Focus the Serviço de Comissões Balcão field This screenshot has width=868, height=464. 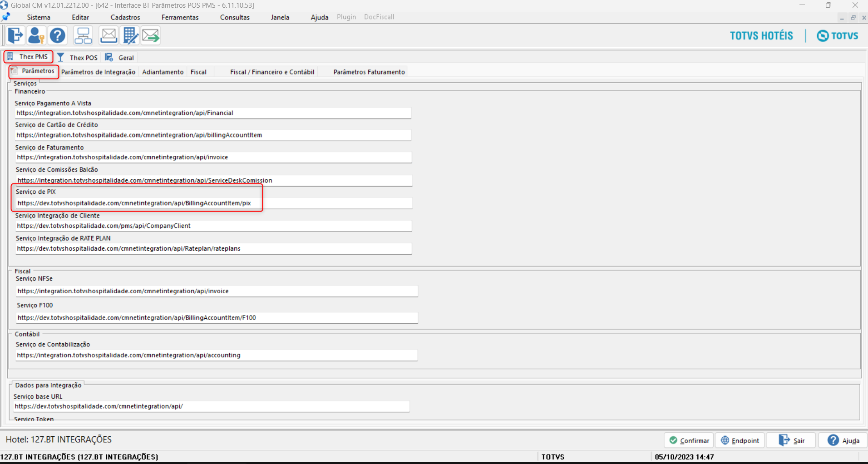coord(214,181)
